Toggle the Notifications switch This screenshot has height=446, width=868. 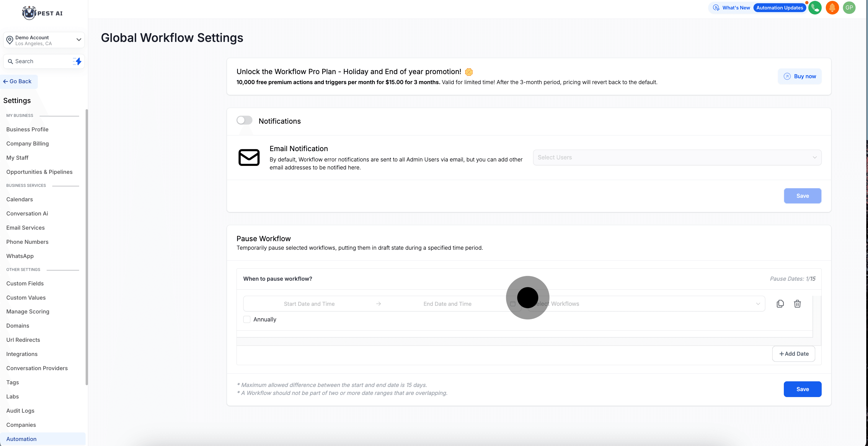(x=244, y=120)
